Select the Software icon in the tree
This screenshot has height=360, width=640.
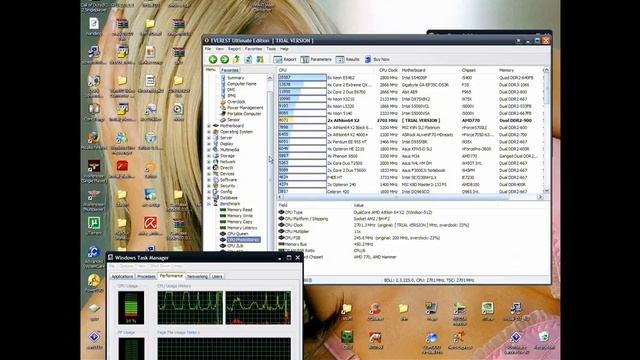click(x=216, y=180)
